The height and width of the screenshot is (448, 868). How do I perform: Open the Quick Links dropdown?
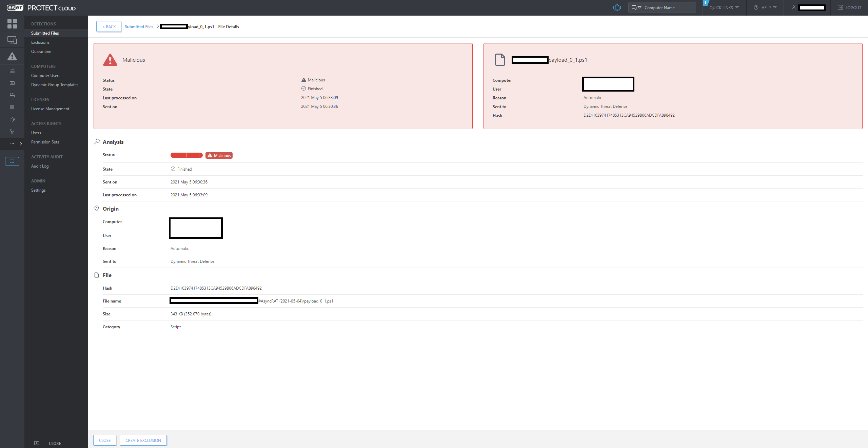click(724, 7)
